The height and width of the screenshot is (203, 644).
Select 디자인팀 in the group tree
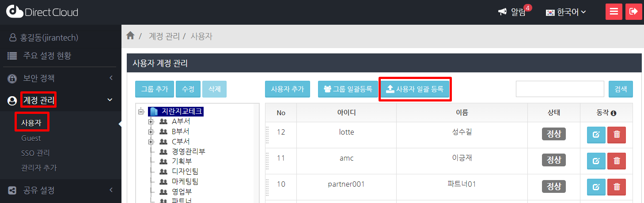pyautogui.click(x=185, y=172)
